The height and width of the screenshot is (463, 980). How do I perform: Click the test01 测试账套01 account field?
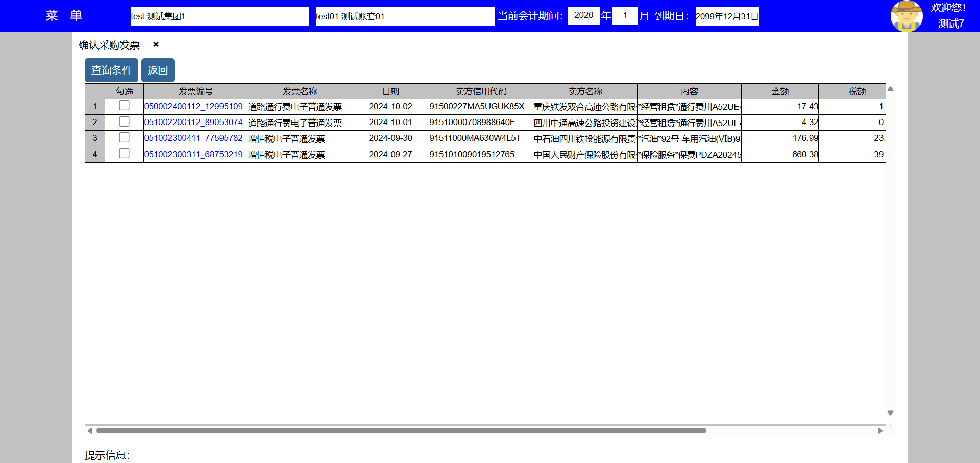(404, 16)
